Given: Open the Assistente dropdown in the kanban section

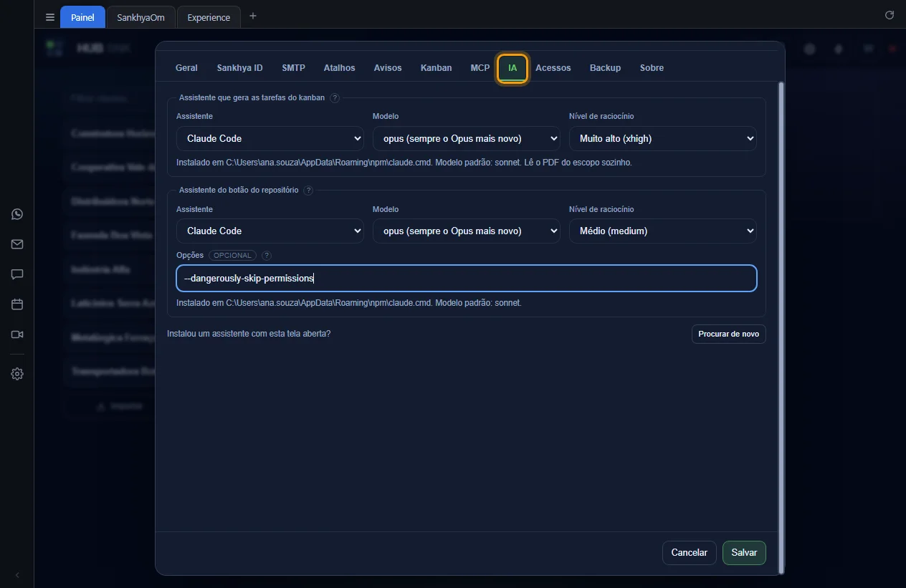Looking at the screenshot, I should [270, 138].
